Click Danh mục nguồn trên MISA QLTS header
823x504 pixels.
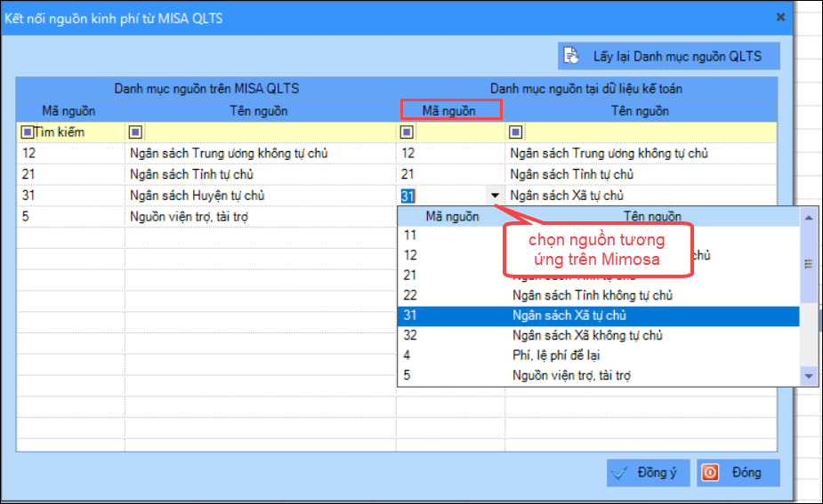coord(206,89)
